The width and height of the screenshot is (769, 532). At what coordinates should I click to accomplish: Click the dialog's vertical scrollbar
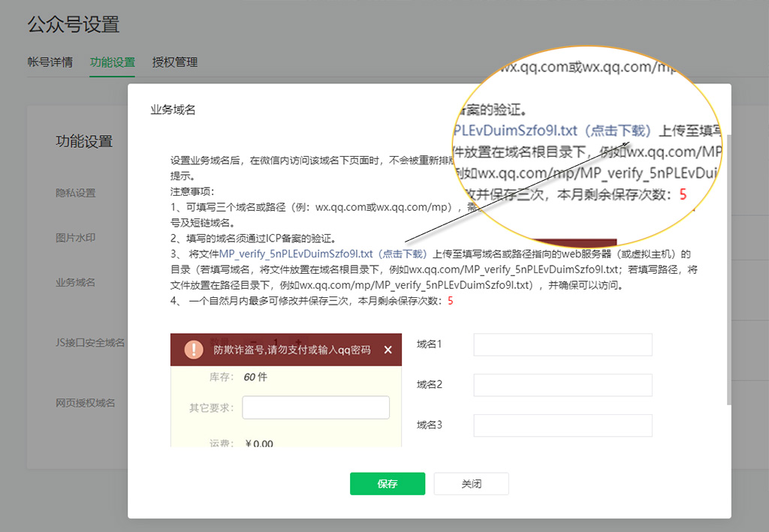coord(728,269)
